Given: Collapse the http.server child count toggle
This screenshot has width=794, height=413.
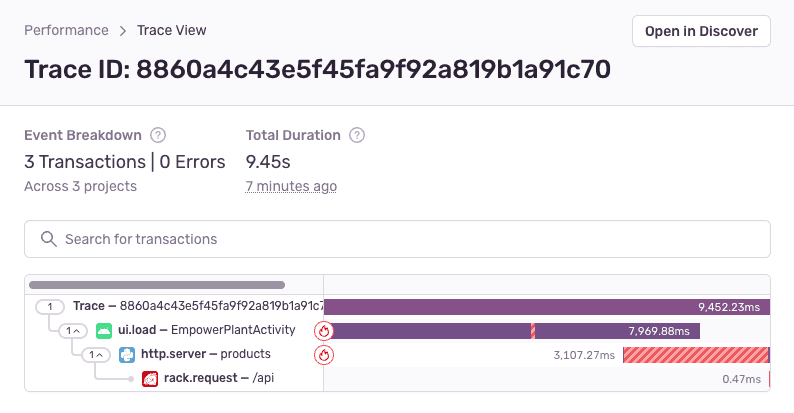Looking at the screenshot, I should tap(96, 355).
